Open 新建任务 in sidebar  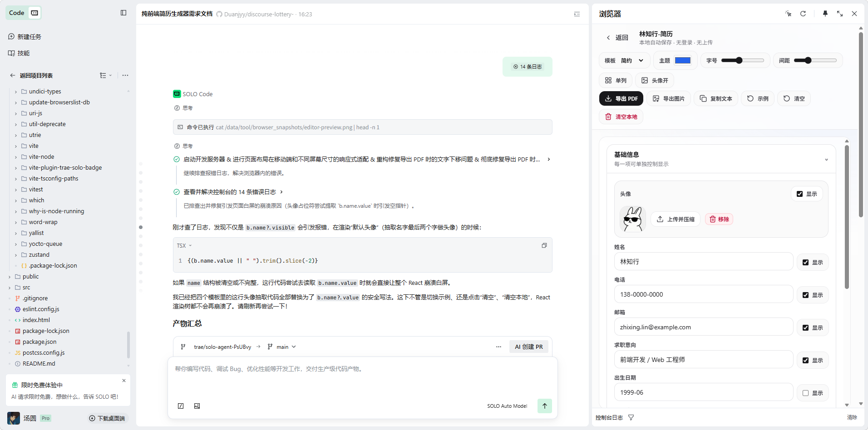point(29,37)
